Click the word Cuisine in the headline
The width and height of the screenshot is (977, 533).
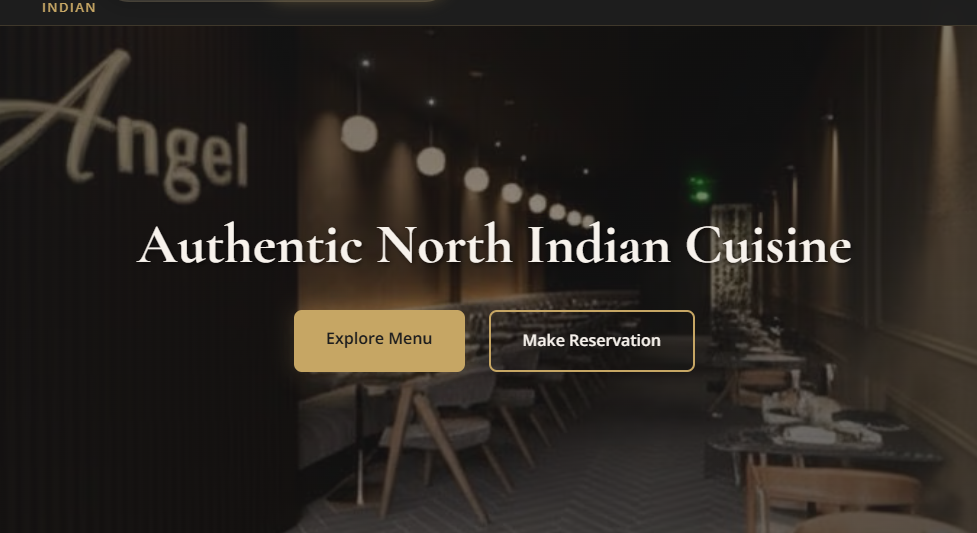[768, 246]
